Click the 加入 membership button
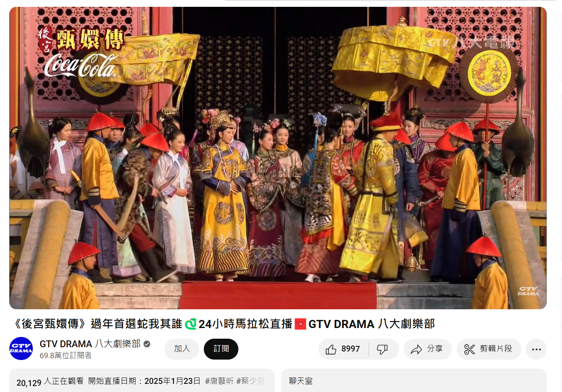This screenshot has width=562, height=392. click(182, 349)
